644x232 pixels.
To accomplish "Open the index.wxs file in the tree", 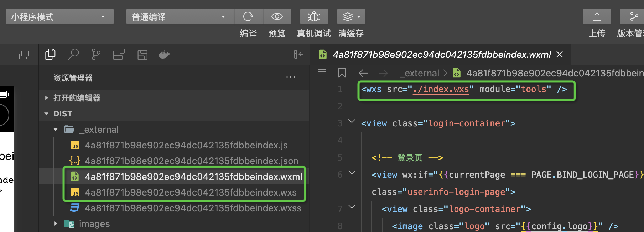I will pyautogui.click(x=183, y=192).
